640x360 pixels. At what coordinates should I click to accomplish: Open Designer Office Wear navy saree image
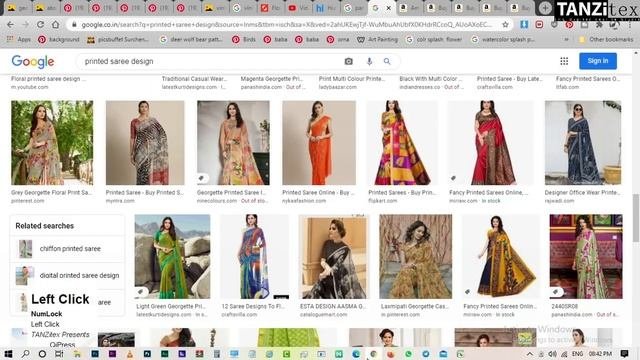coord(583,143)
